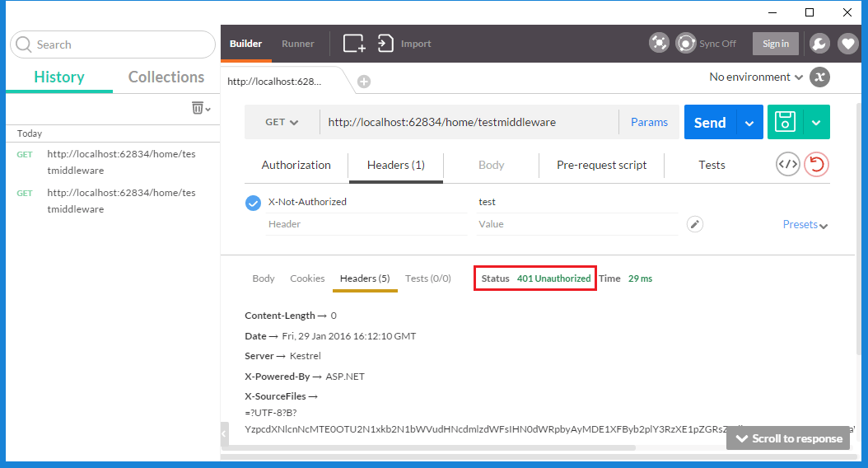The height and width of the screenshot is (468, 868).
Task: Open the request Body tab
Action: tap(491, 165)
